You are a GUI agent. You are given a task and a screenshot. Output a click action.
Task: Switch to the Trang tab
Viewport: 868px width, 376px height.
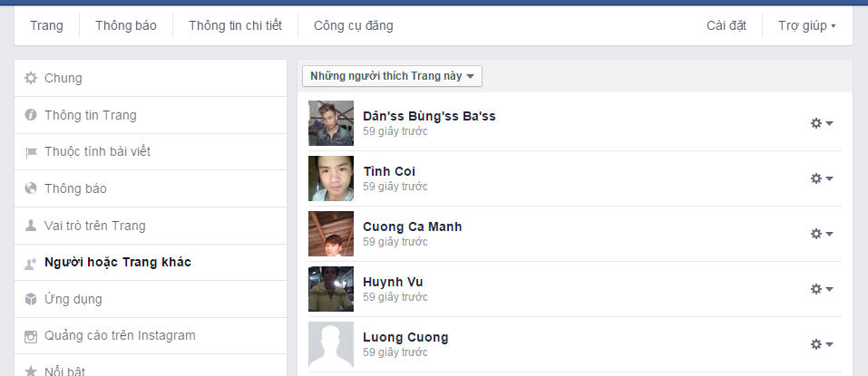click(46, 25)
